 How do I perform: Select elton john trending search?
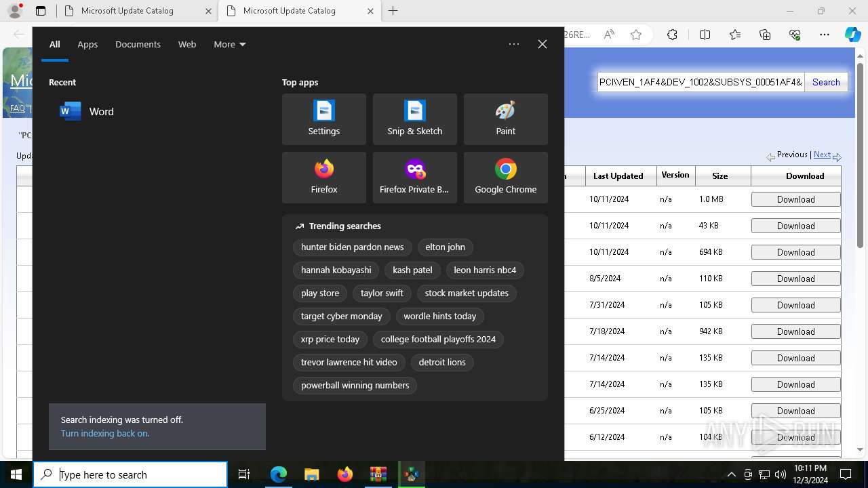point(445,247)
